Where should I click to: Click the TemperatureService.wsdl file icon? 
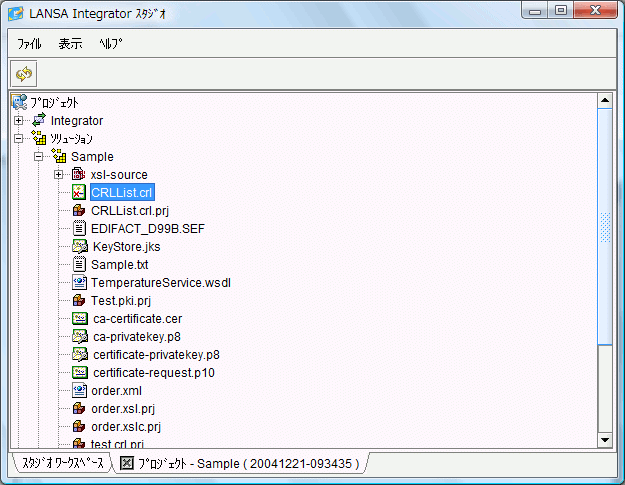pyautogui.click(x=79, y=282)
